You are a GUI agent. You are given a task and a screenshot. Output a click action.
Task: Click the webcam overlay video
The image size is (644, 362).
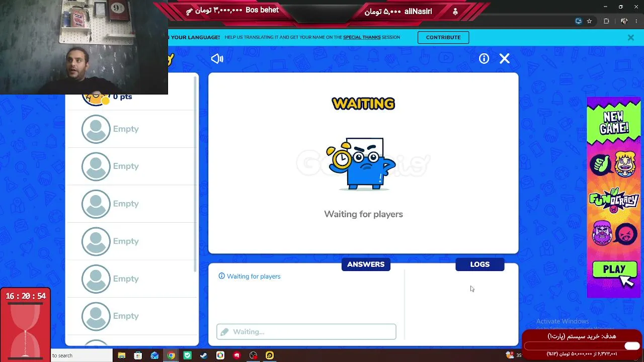tap(84, 47)
